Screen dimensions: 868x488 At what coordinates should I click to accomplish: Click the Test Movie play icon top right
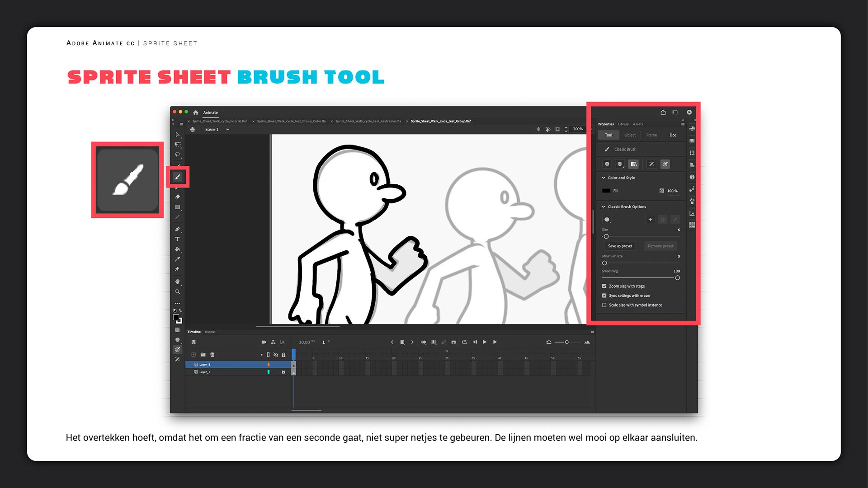[x=689, y=112]
